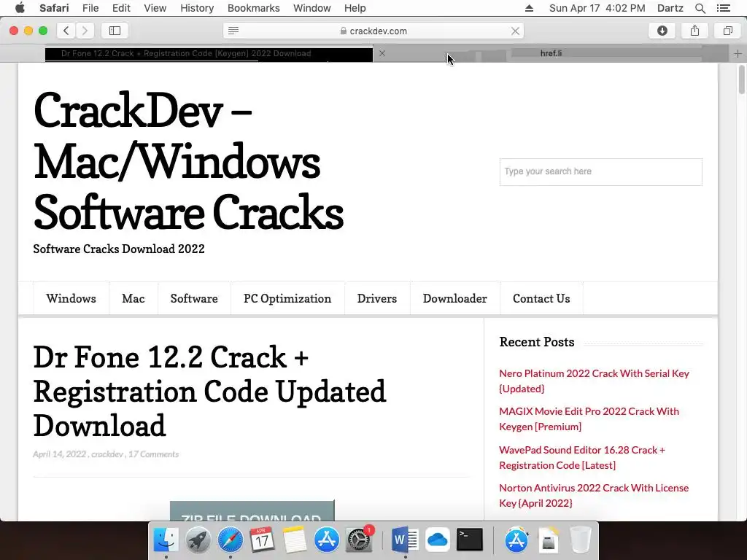
Task: Click the date and time in menu bar
Action: pyautogui.click(x=597, y=8)
